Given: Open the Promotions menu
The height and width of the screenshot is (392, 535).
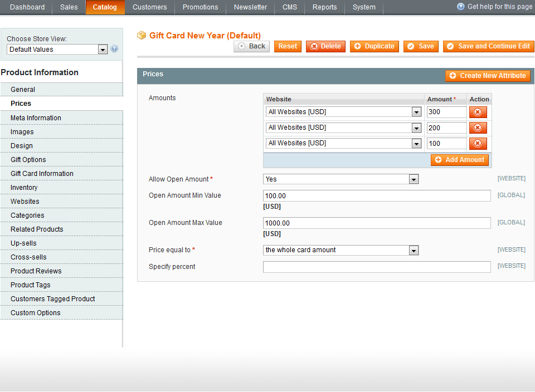Looking at the screenshot, I should pyautogui.click(x=200, y=7).
